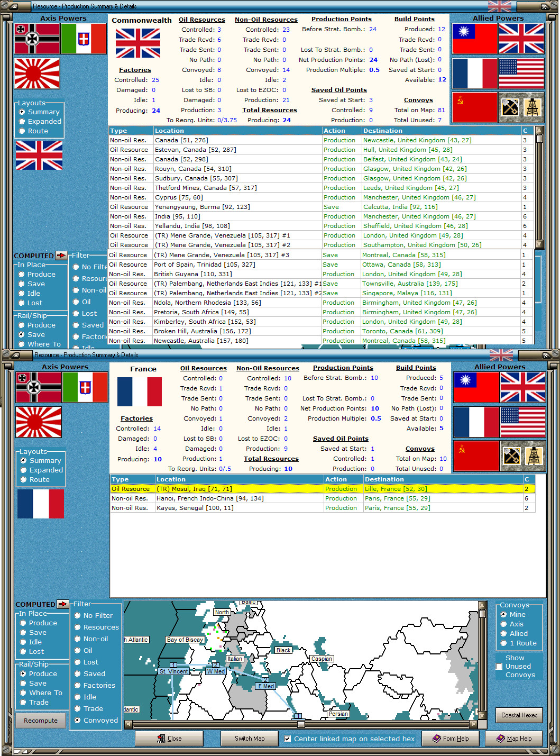The image size is (560, 756).
Task: Click the left arrow on the map's horizontal scrollbar
Action: [128, 724]
